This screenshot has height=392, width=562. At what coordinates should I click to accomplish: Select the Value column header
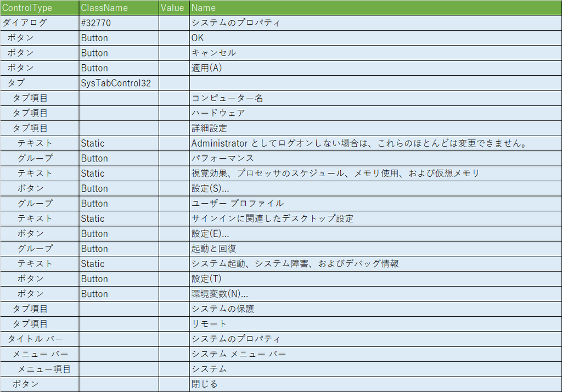[174, 8]
